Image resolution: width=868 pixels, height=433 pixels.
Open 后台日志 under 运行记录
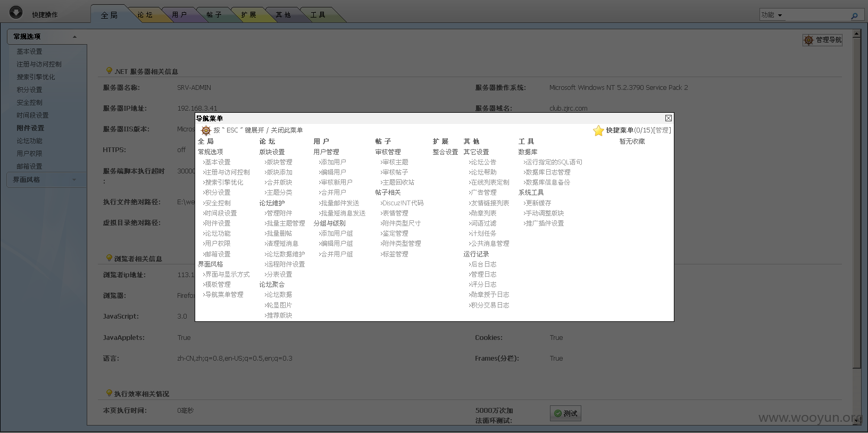point(483,264)
